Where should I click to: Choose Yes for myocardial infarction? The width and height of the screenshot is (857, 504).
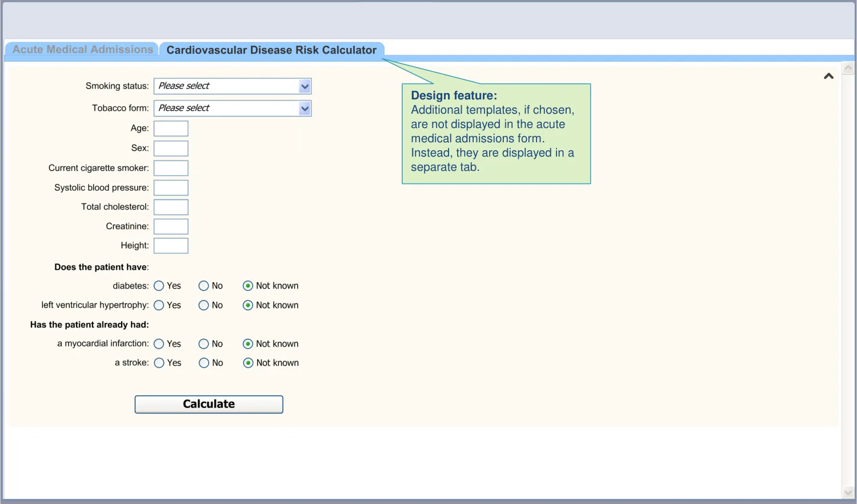coord(159,344)
